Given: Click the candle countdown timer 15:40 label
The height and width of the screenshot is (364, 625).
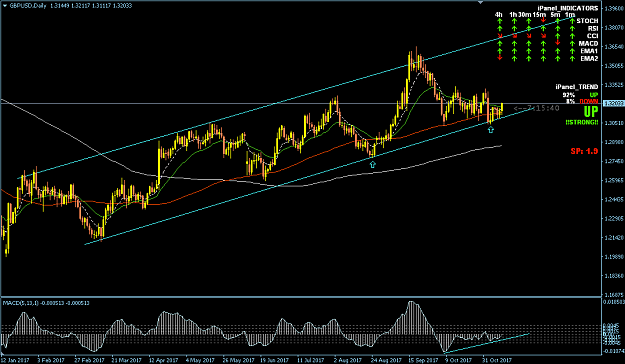Looking at the screenshot, I should tap(537, 108).
